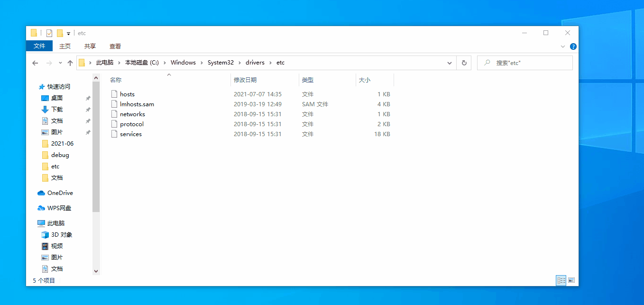Click Properties icon in quick access toolbar
The width and height of the screenshot is (644, 305).
pos(49,33)
